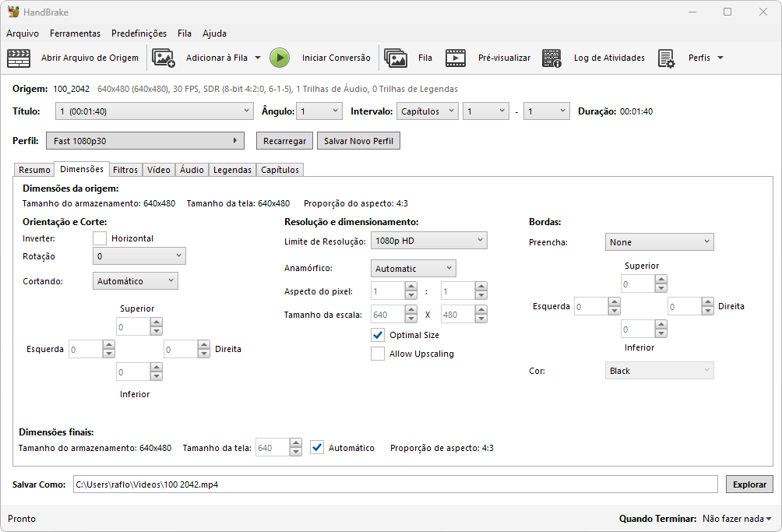This screenshot has width=782, height=532.
Task: Open the Limite de Resolução dropdown
Action: tap(428, 241)
